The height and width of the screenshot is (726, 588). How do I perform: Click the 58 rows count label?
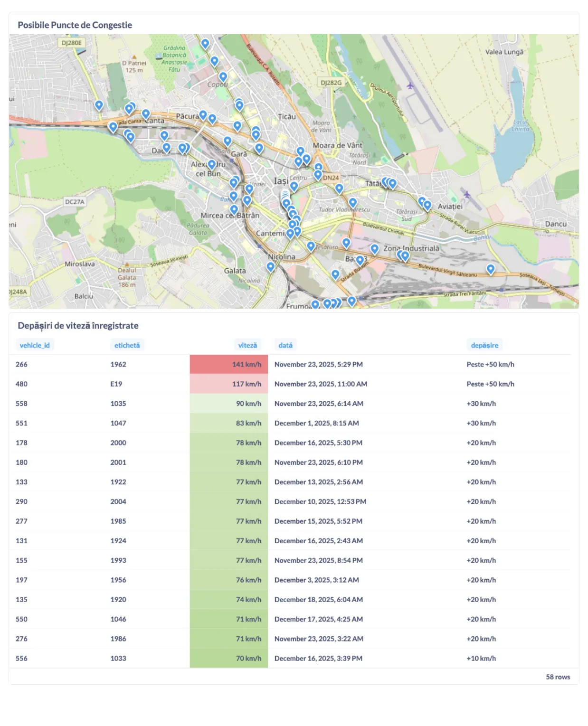[x=558, y=677]
